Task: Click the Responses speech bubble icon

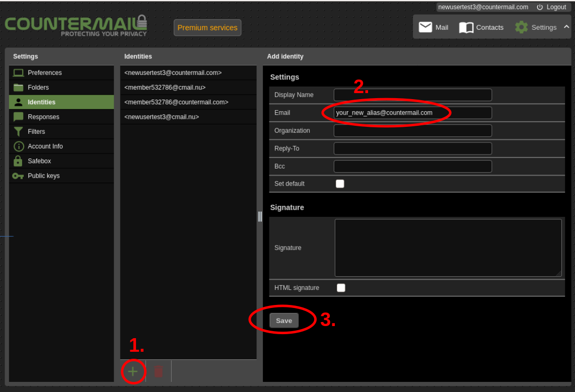Action: point(18,117)
